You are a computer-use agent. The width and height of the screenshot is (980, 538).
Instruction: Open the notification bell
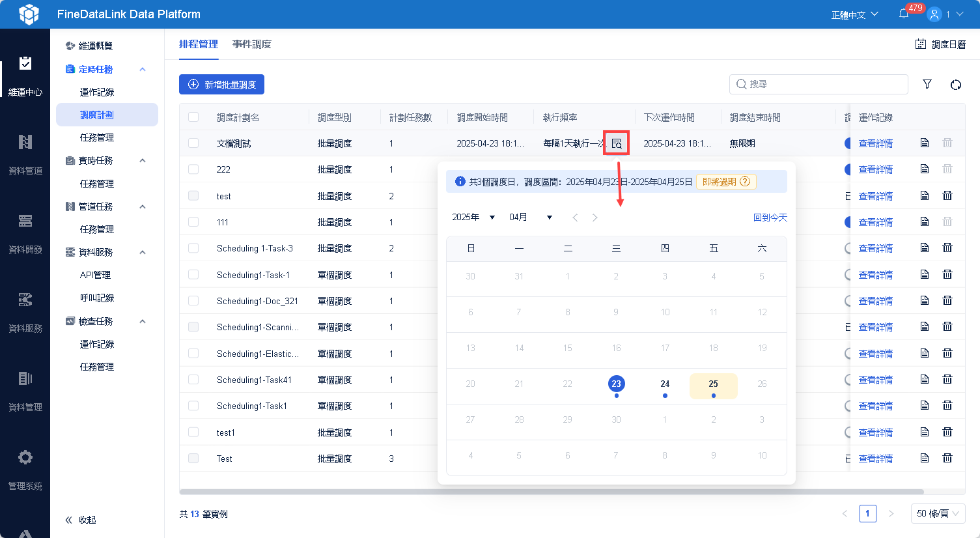(x=904, y=14)
